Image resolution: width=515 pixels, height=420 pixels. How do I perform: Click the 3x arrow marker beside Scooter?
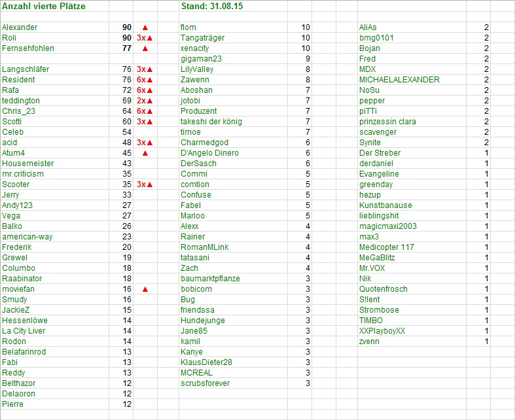(x=145, y=184)
